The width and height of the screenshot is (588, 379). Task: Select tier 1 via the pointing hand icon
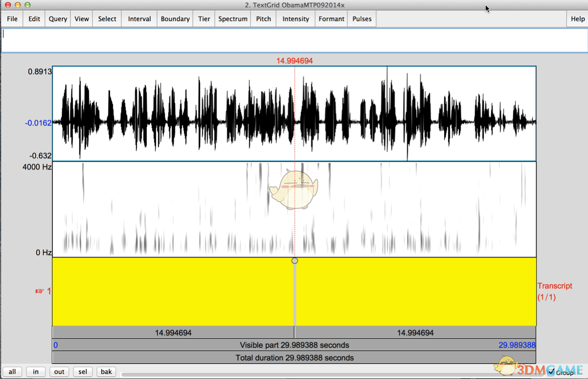[x=40, y=291]
